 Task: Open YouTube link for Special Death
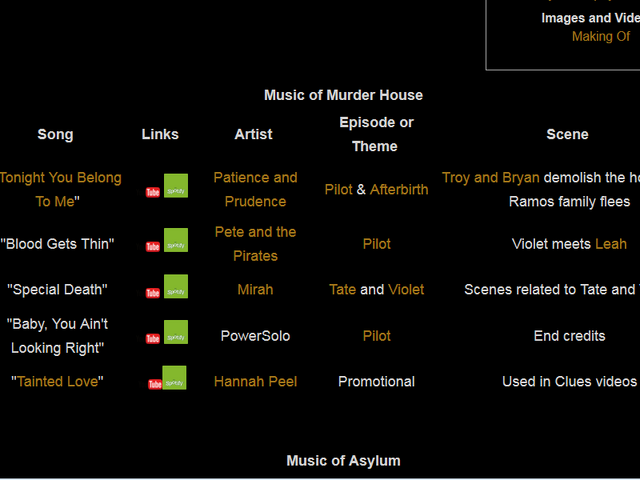coord(153,293)
